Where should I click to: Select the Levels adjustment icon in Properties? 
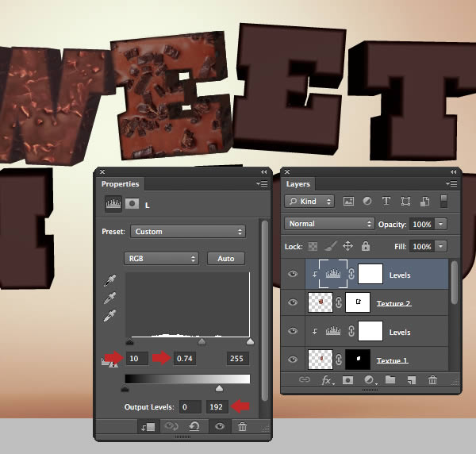[x=113, y=204]
